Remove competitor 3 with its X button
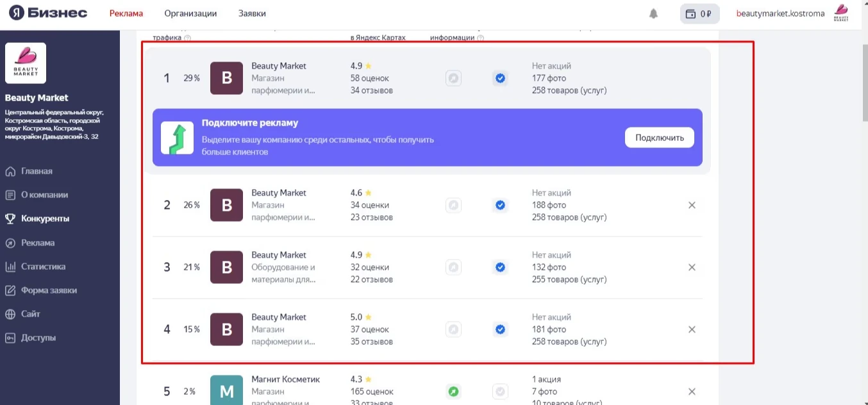This screenshot has height=405, width=868. (692, 267)
